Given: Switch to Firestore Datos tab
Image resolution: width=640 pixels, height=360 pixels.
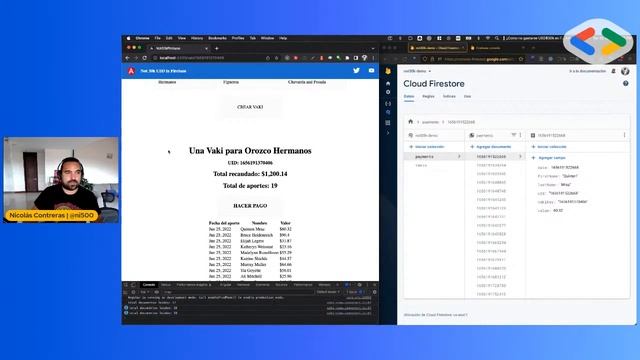Looking at the screenshot, I should coord(409,96).
